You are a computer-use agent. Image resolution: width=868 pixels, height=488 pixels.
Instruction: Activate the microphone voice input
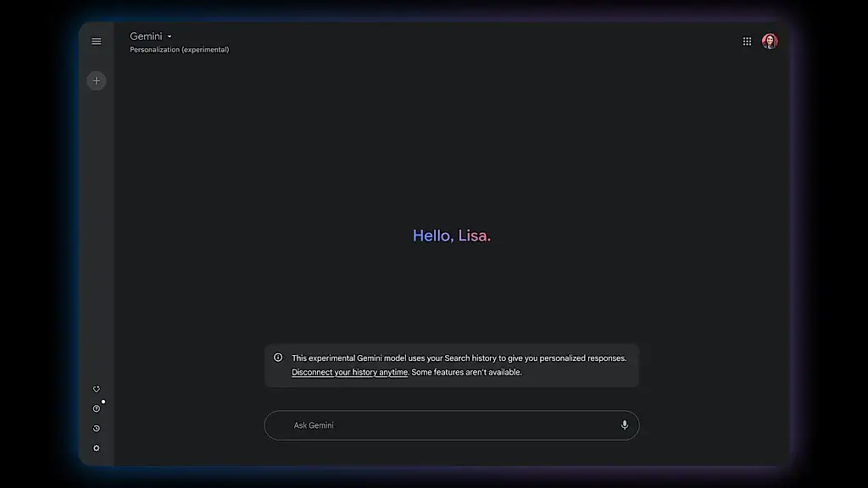click(x=625, y=425)
